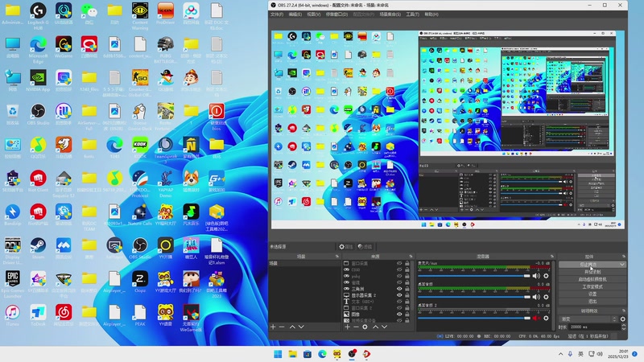Viewport: 644px width, 362px height.
Task: Open Bandizip desktop shortcut
Action: 12,215
